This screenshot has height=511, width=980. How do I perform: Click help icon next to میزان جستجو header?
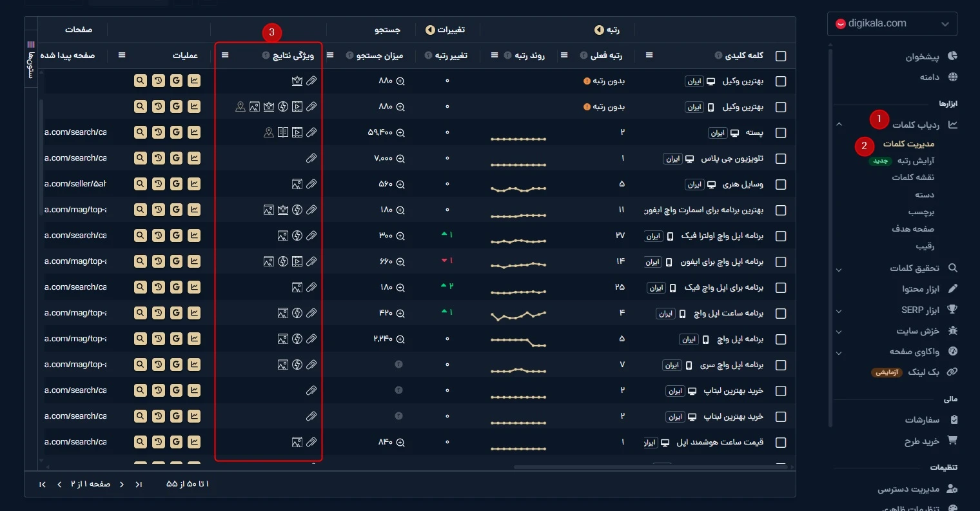click(x=349, y=55)
